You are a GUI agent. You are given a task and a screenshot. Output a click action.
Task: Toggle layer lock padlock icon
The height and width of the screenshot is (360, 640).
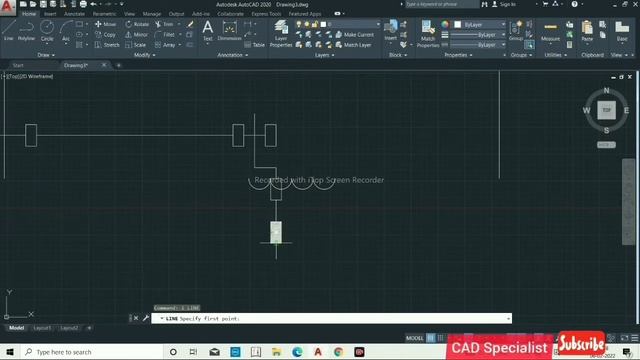tap(315, 24)
